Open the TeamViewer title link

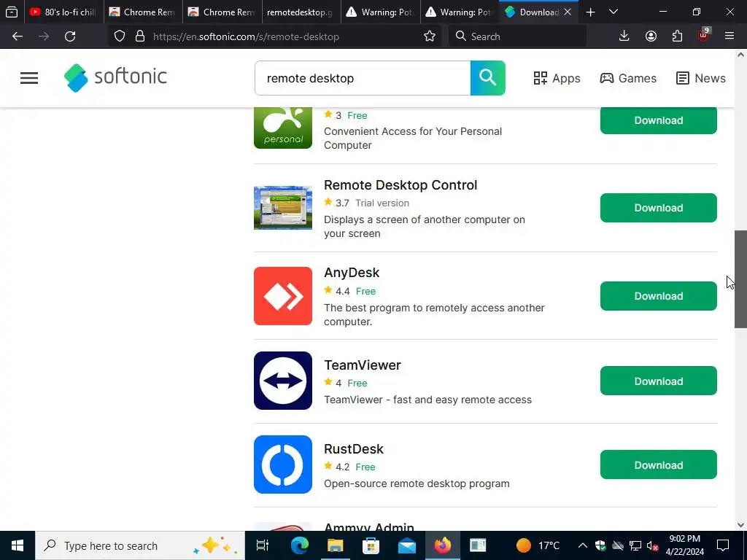[x=363, y=365]
